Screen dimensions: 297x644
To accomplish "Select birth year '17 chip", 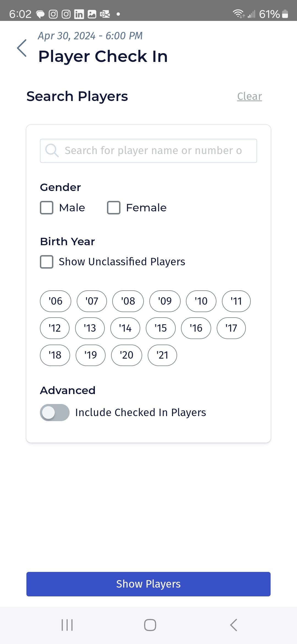I will [x=231, y=328].
